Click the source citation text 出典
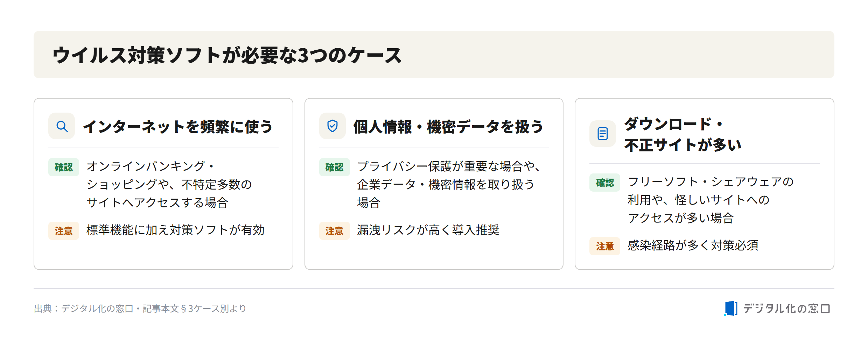The height and width of the screenshot is (349, 868). [x=140, y=308]
